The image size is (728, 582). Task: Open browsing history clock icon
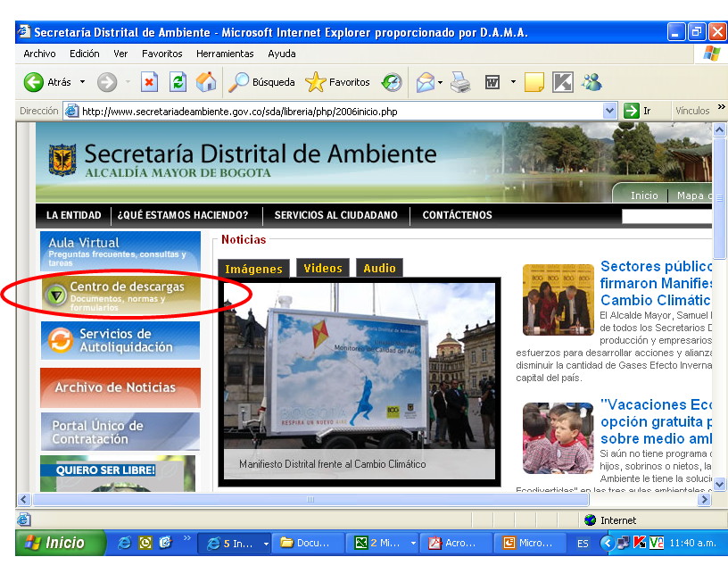tap(392, 82)
